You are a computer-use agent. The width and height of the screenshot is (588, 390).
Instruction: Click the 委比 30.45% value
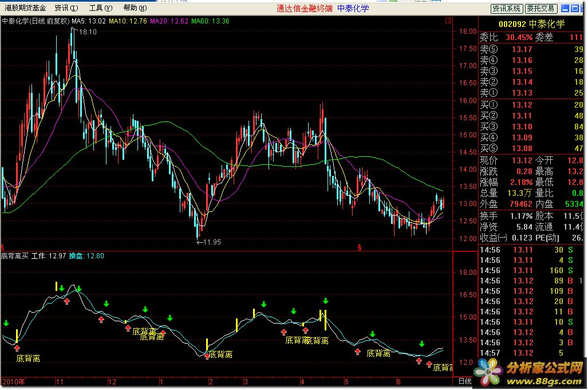click(x=519, y=37)
